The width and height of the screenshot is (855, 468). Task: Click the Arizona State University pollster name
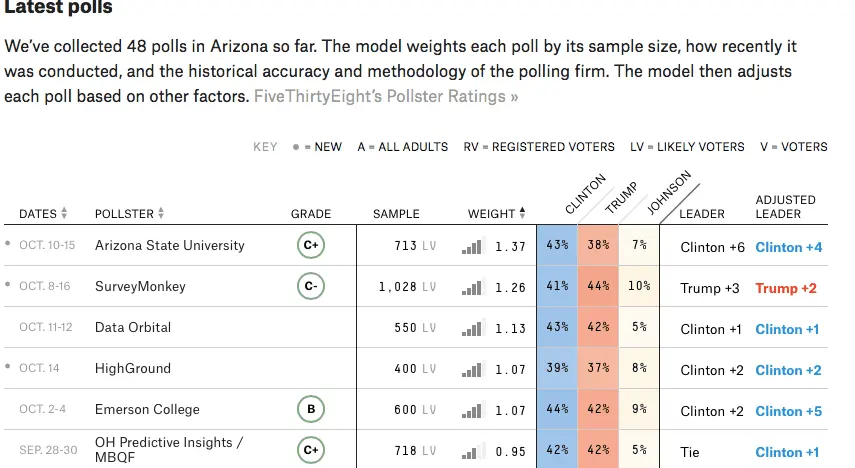169,246
